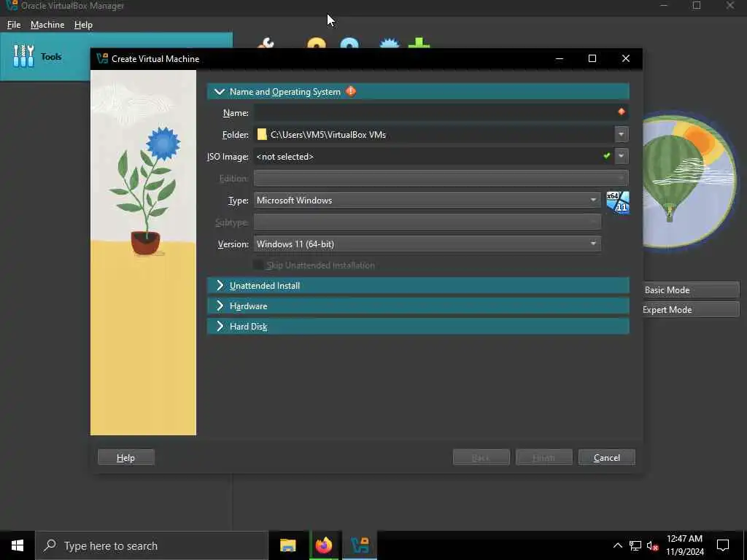Click the Cancel button
The height and width of the screenshot is (560, 747).
pos(606,458)
